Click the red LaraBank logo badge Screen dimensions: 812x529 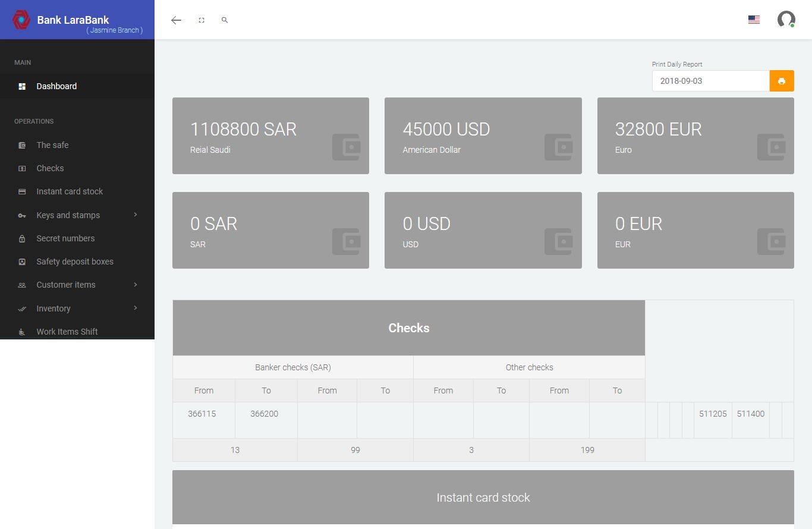point(21,20)
